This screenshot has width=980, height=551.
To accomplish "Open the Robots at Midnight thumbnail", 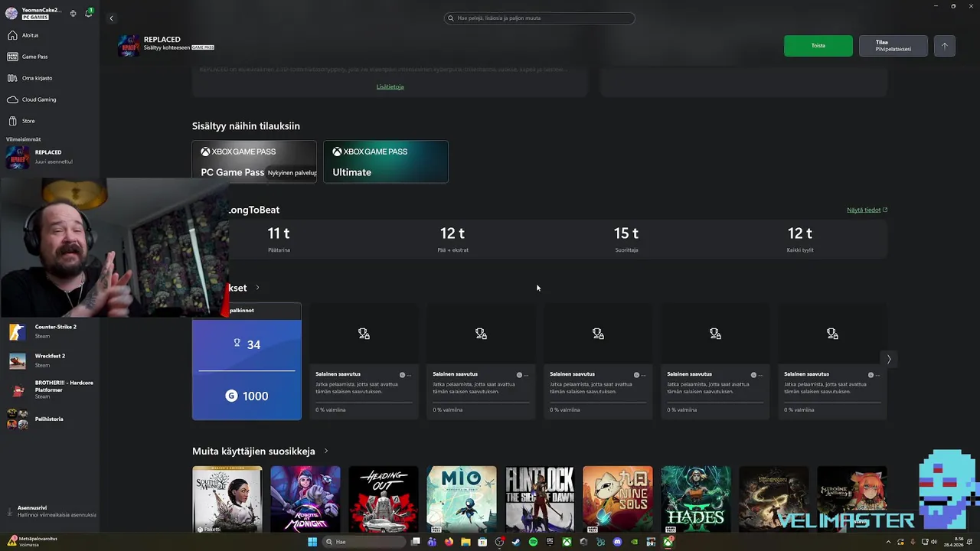I will [305, 500].
